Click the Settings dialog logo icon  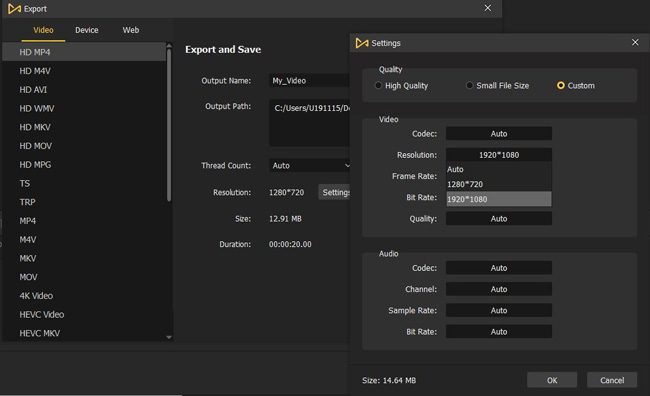click(x=362, y=43)
